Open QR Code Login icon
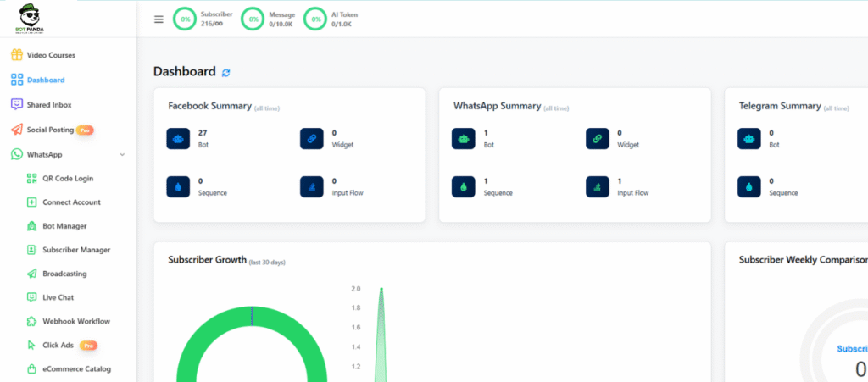The height and width of the screenshot is (382, 868). coord(31,178)
